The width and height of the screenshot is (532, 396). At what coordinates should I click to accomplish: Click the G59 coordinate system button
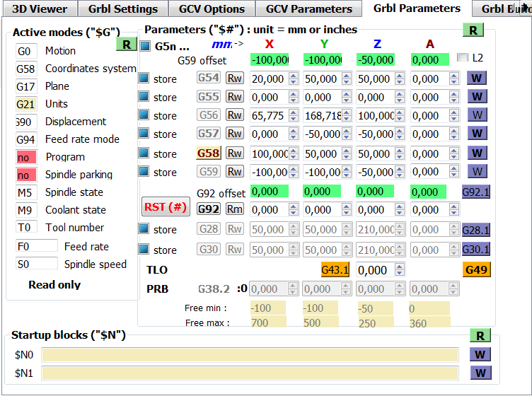(x=209, y=172)
